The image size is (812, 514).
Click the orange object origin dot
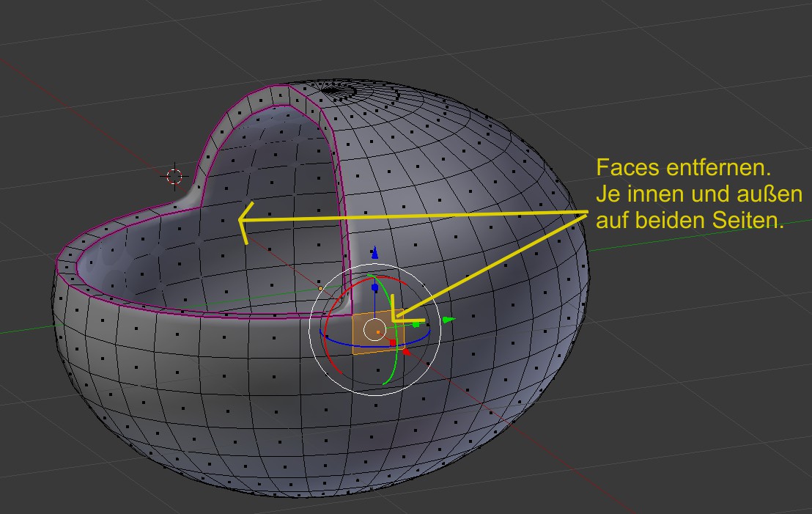[320, 288]
